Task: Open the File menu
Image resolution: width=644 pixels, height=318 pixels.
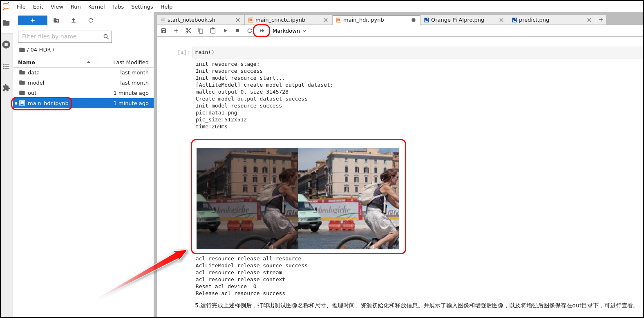Action: [x=21, y=7]
